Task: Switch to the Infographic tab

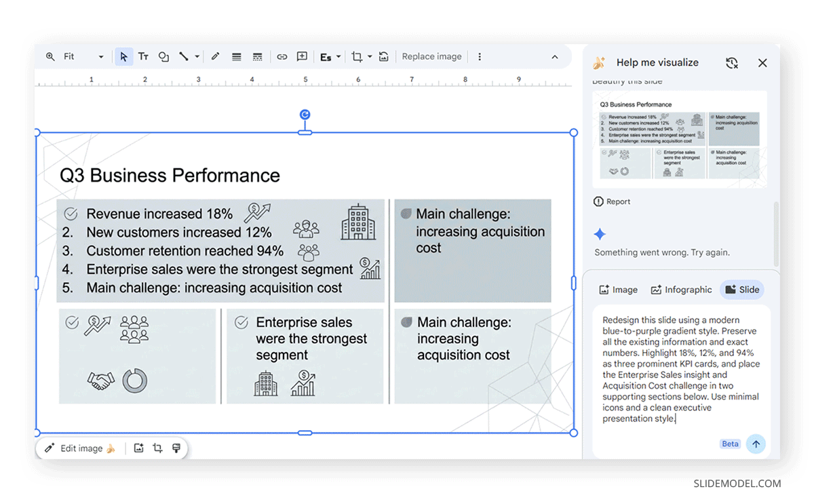Action: coord(681,290)
